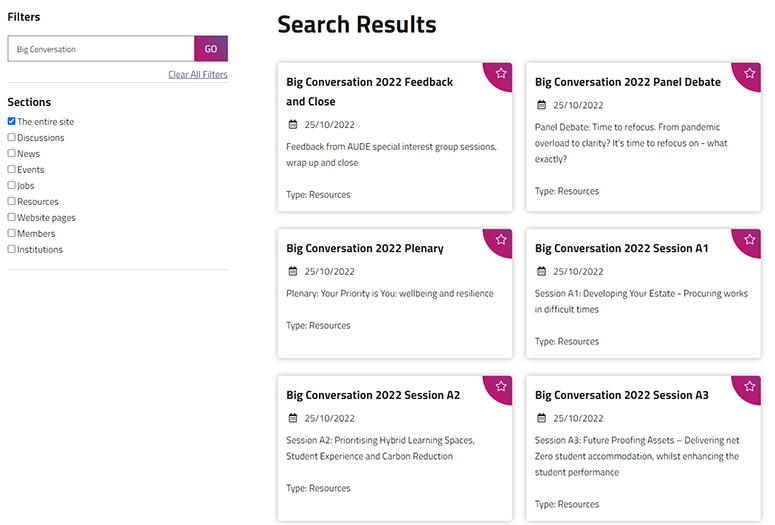Check the Events section filter
775x525 pixels.
pyautogui.click(x=12, y=170)
